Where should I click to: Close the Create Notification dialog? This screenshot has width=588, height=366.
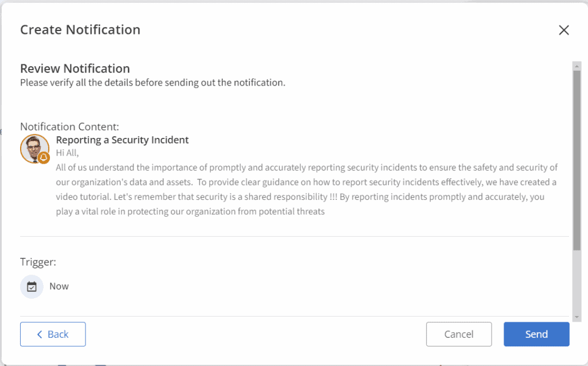tap(564, 30)
